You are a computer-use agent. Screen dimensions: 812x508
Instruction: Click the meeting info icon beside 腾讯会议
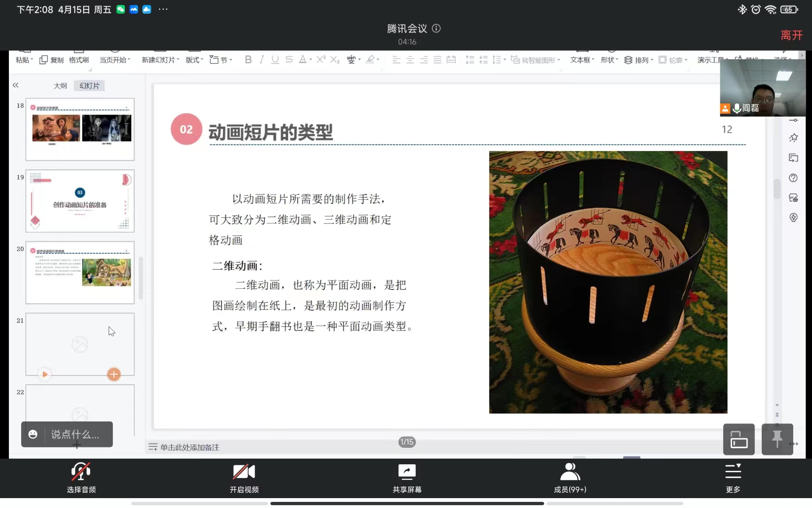tap(436, 29)
